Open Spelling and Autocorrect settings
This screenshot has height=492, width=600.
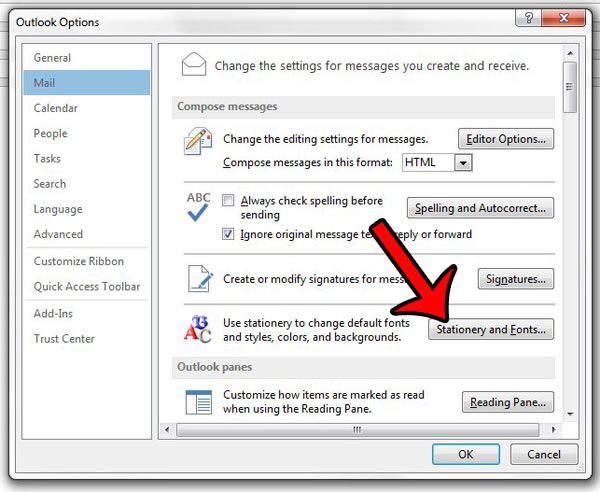point(480,208)
